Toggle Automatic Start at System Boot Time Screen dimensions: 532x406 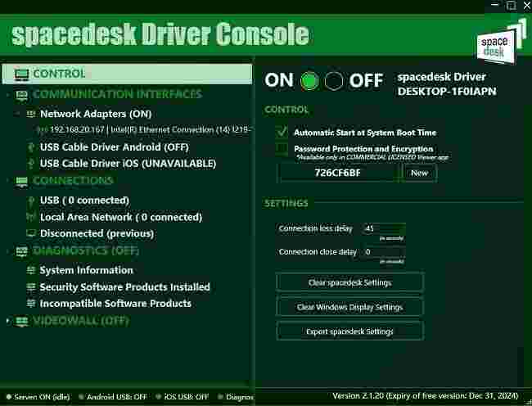[x=282, y=132]
